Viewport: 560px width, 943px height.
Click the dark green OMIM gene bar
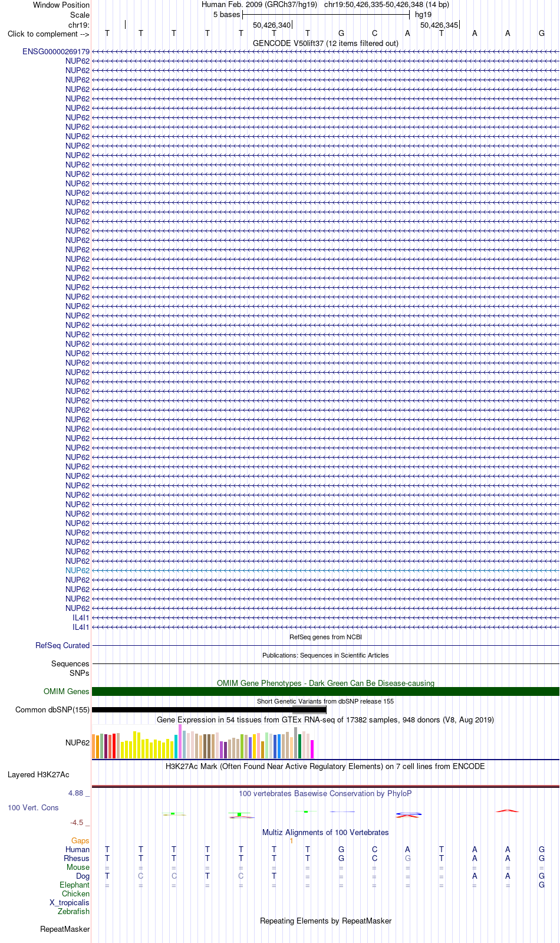[x=325, y=692]
